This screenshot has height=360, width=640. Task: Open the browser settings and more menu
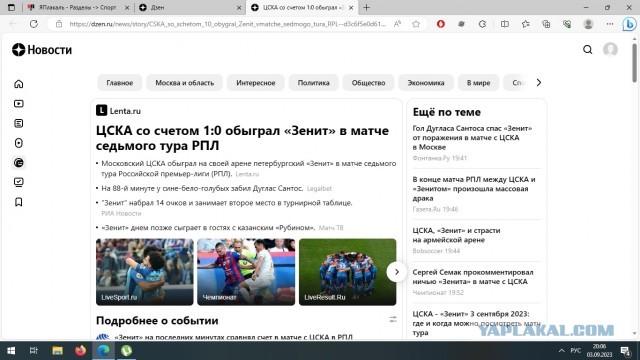[x=609, y=24]
